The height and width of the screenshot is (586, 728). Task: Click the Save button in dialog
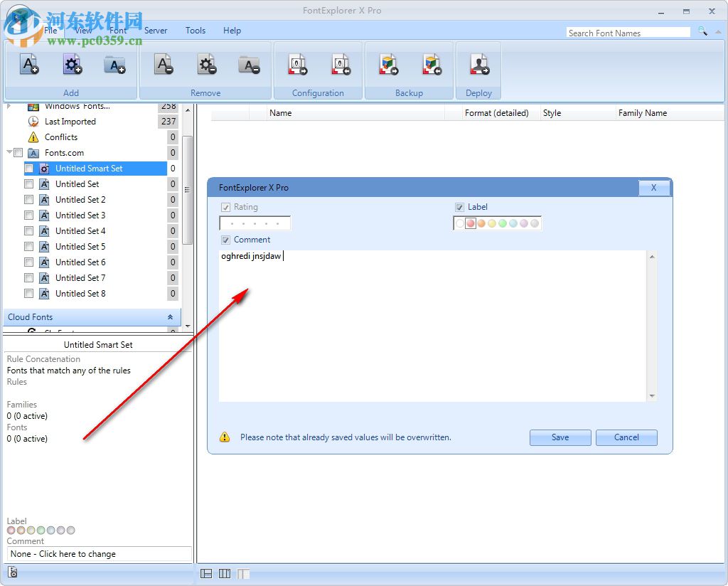click(x=560, y=437)
